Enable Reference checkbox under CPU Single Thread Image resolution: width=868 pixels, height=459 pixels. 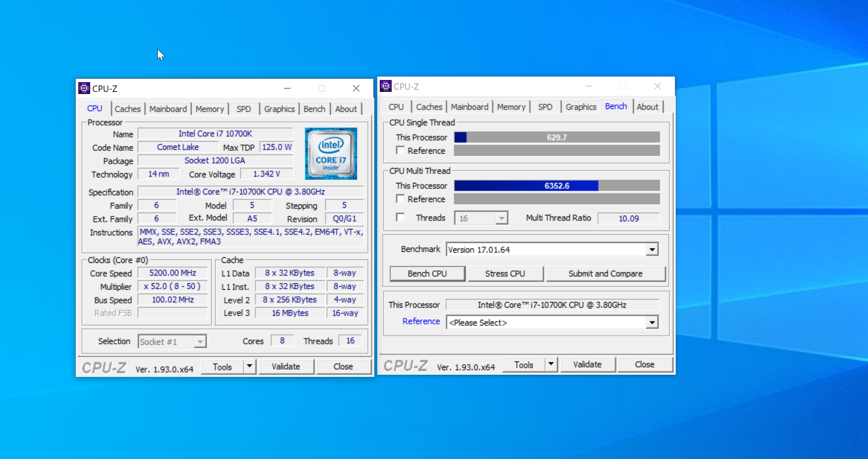[400, 150]
